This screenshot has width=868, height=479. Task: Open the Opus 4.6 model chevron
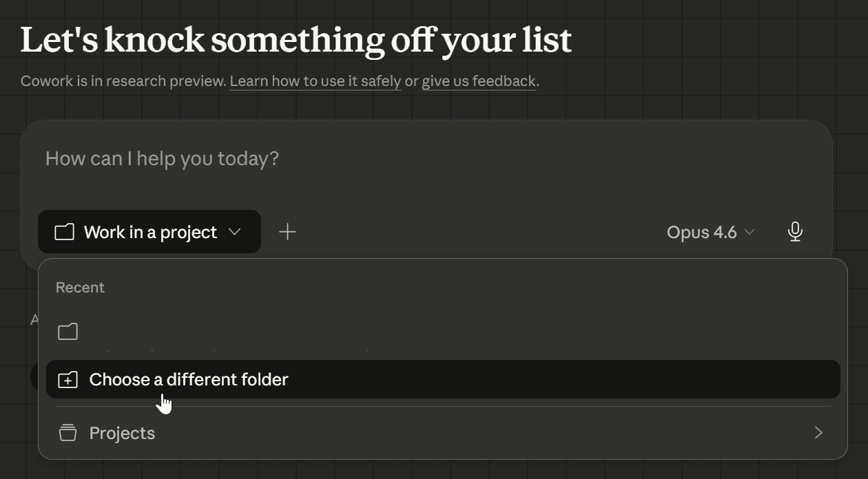[x=750, y=232]
